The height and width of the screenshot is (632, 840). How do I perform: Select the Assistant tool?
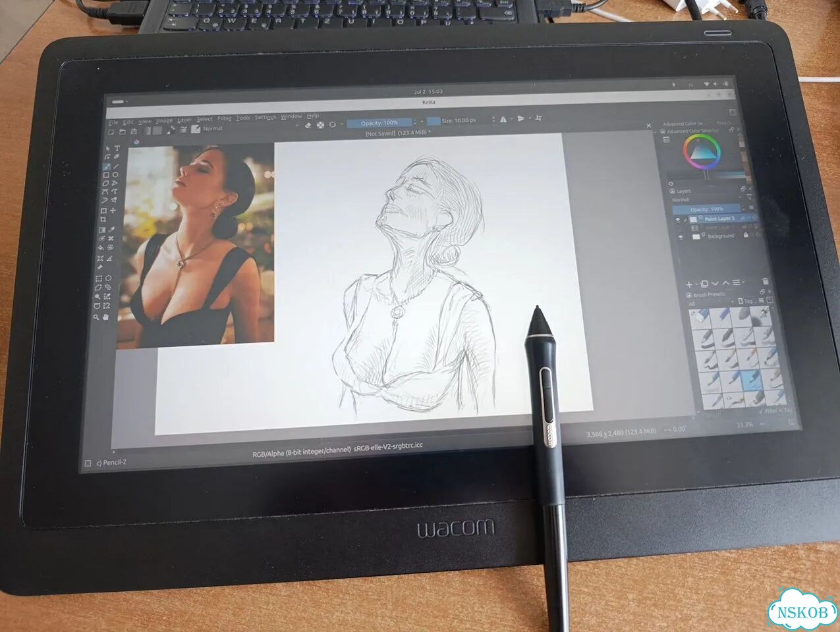pyautogui.click(x=100, y=258)
